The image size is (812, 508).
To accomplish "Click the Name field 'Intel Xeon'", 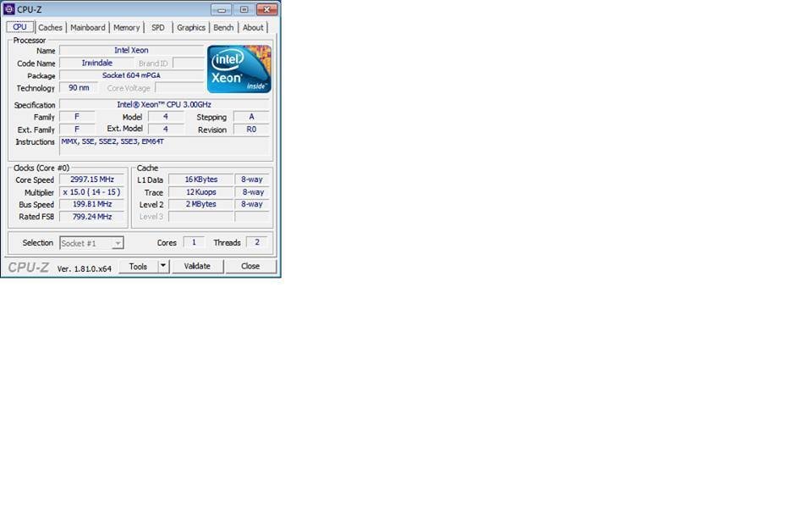I will coord(132,50).
